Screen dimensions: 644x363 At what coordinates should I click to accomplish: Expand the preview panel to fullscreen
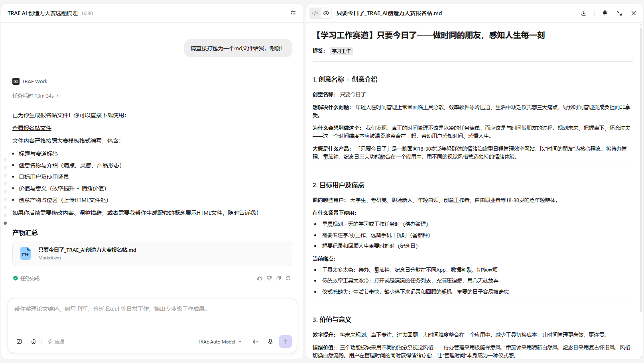click(x=619, y=13)
